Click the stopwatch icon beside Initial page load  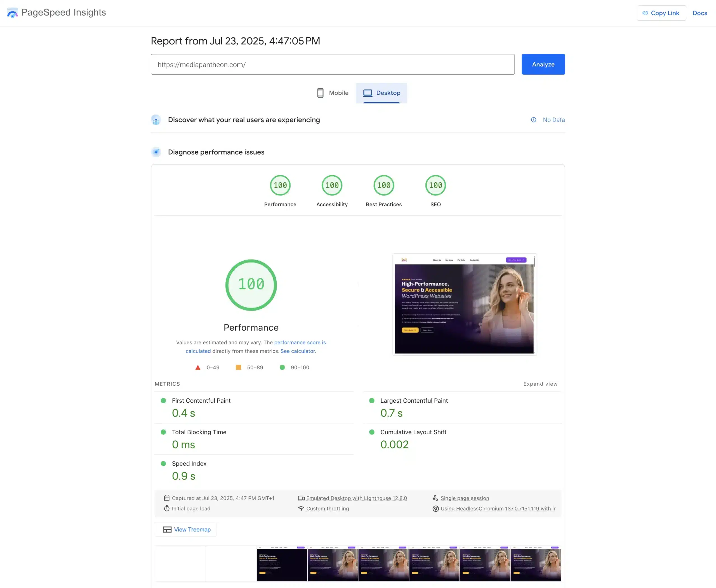(167, 508)
